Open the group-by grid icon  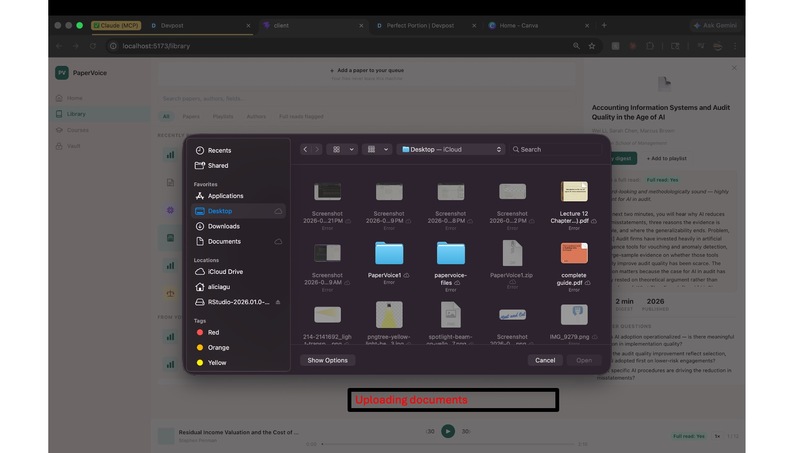coord(371,149)
